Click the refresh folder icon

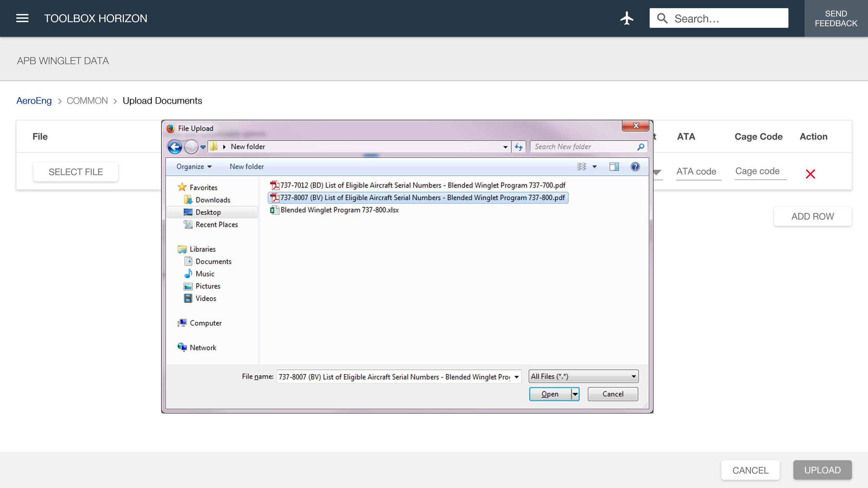[519, 147]
